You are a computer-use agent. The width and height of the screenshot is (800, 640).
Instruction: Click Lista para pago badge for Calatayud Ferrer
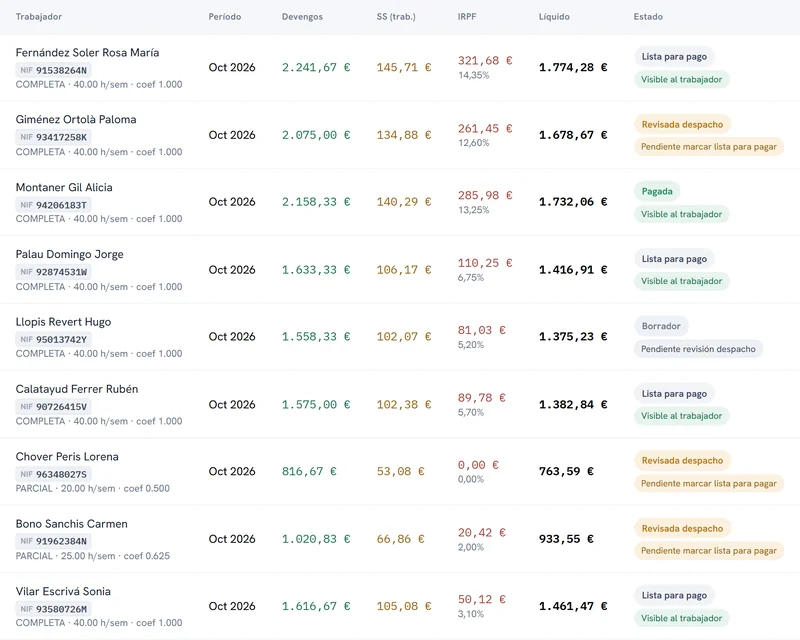point(674,393)
